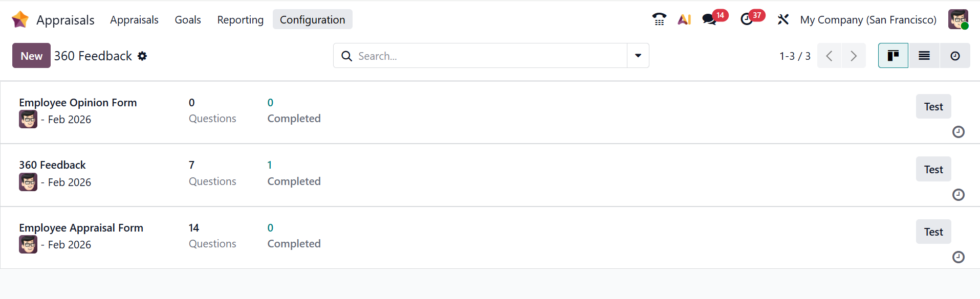Click the New button

click(31, 56)
